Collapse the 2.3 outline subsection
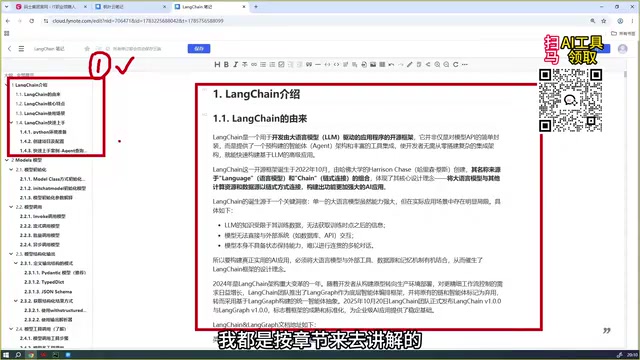Image resolution: width=640 pixels, height=360 pixels. (x=11, y=254)
